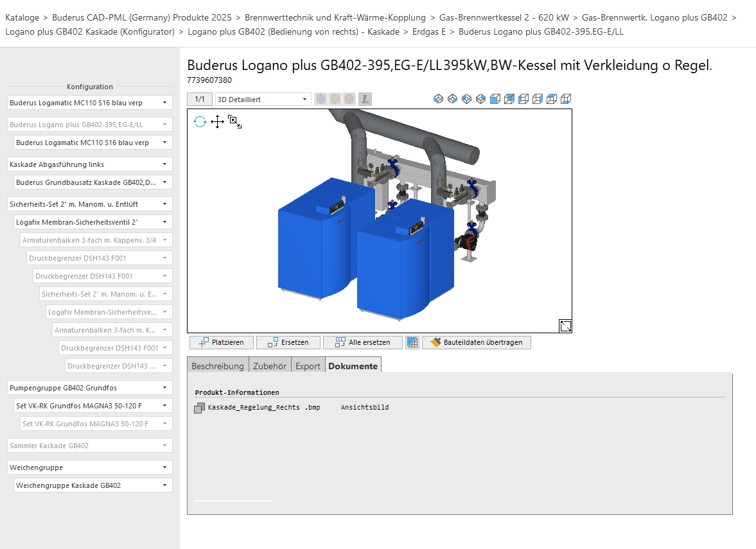Open the grayed-out Set VK-RK Grundfos MAGNA3 dropdown

click(96, 424)
